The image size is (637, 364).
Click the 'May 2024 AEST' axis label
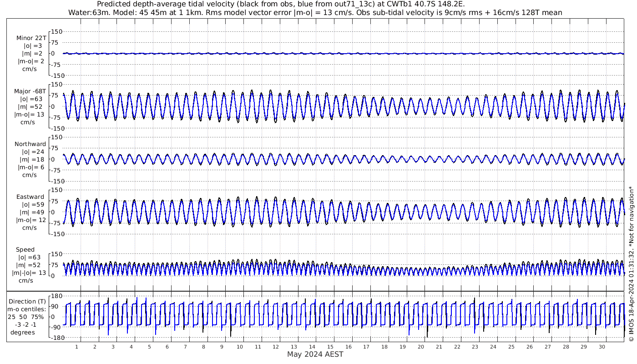pos(315,354)
